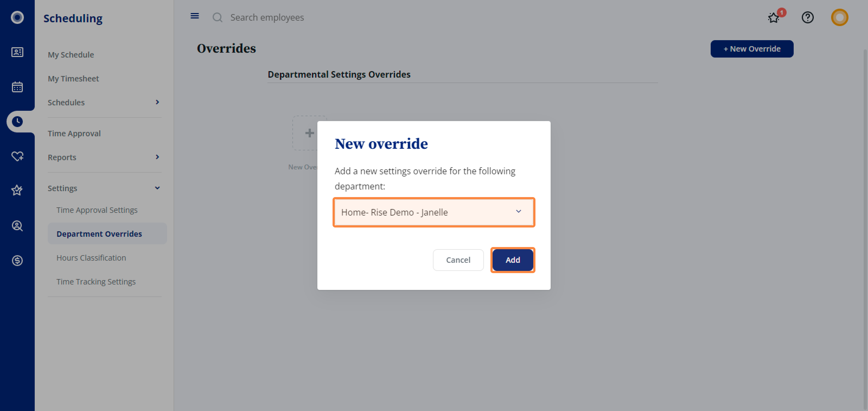Collapse the Settings section chevron

(157, 188)
